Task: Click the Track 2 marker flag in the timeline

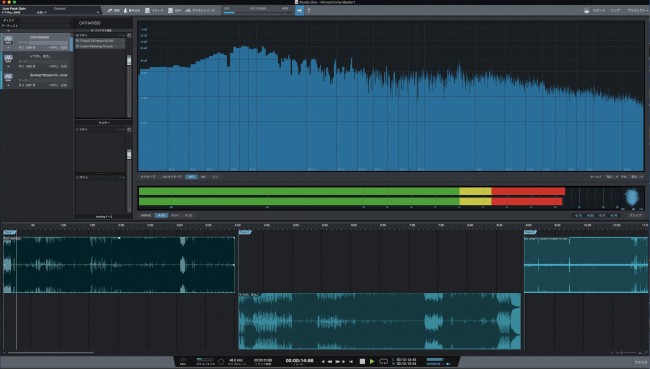Action: tap(245, 232)
